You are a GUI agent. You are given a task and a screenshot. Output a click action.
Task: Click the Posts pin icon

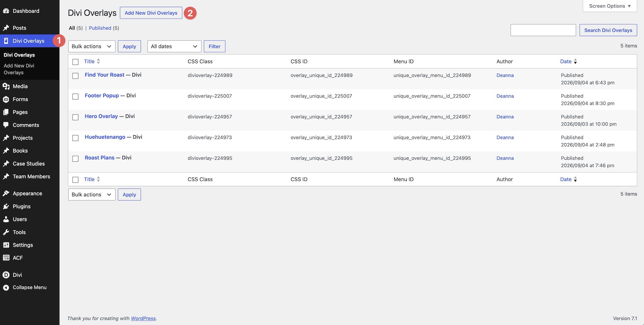6,28
